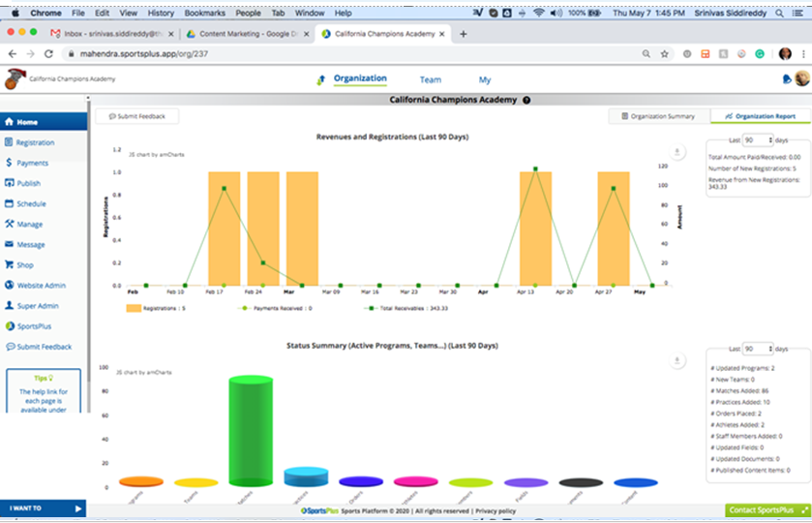Open the Home sidebar item

[44, 122]
